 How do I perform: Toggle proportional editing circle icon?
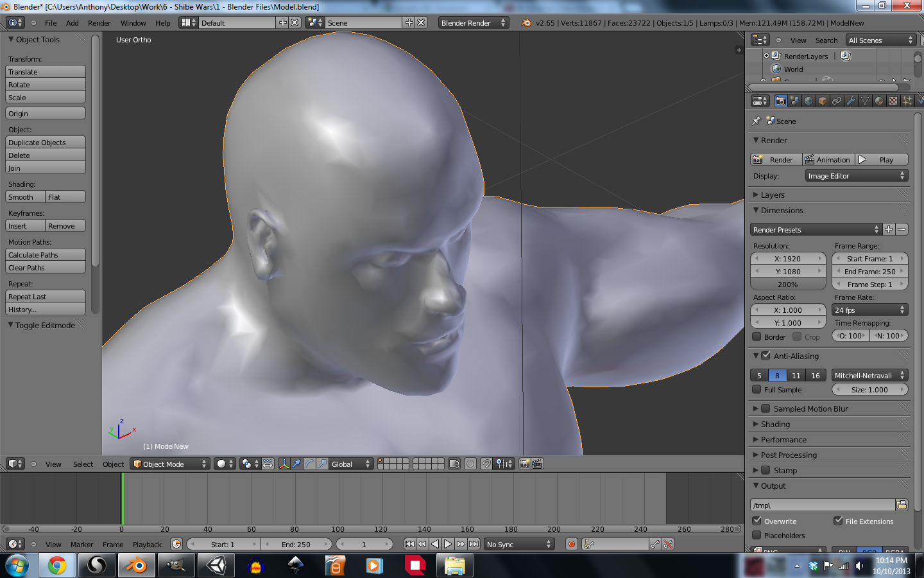[x=470, y=464]
